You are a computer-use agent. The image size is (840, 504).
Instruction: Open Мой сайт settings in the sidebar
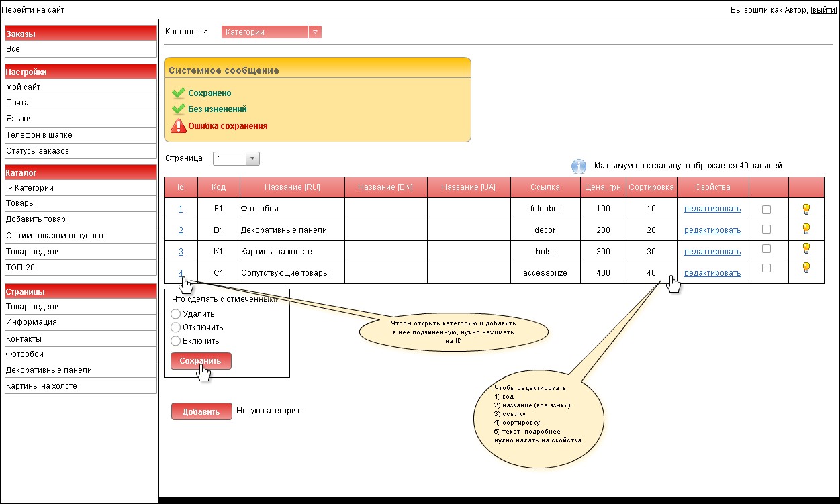click(x=81, y=87)
